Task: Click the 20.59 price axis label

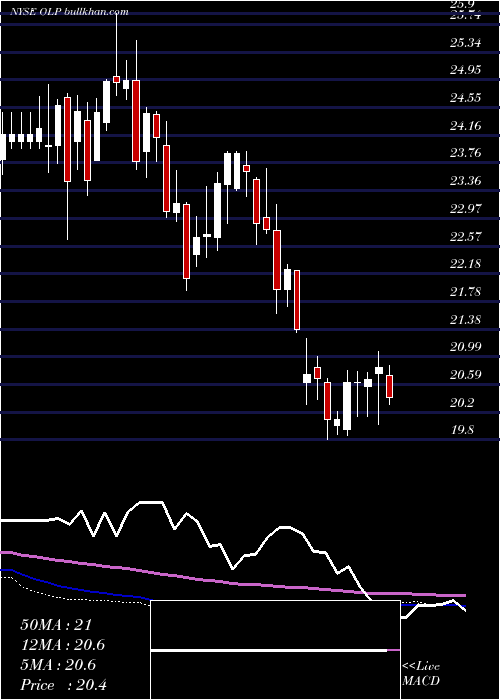Action: [x=466, y=375]
